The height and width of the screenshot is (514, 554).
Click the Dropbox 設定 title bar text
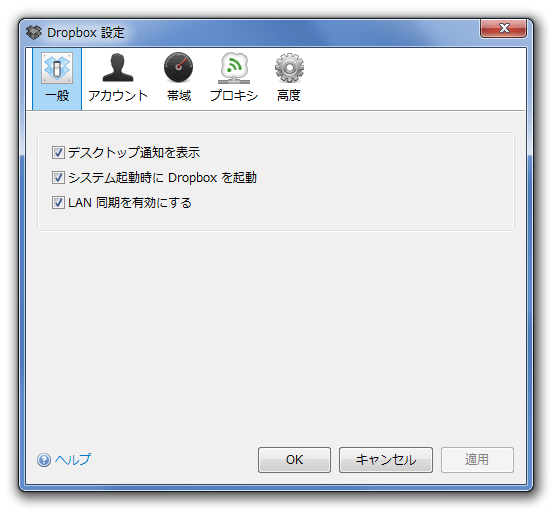[86, 33]
